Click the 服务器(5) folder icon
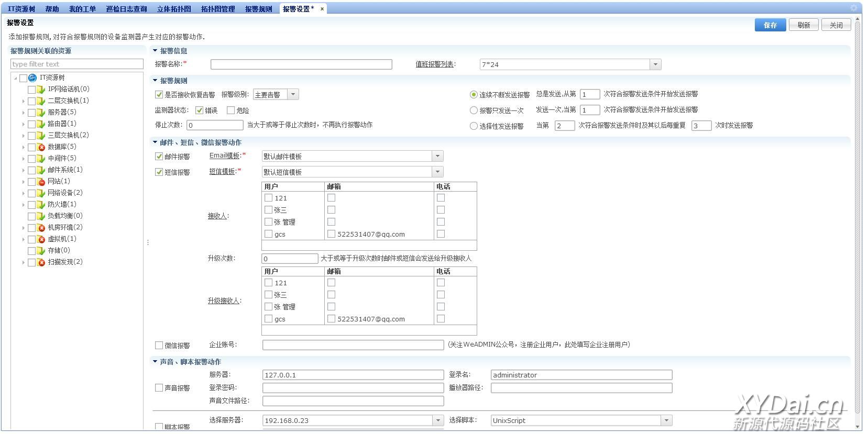The image size is (868, 434). click(41, 112)
